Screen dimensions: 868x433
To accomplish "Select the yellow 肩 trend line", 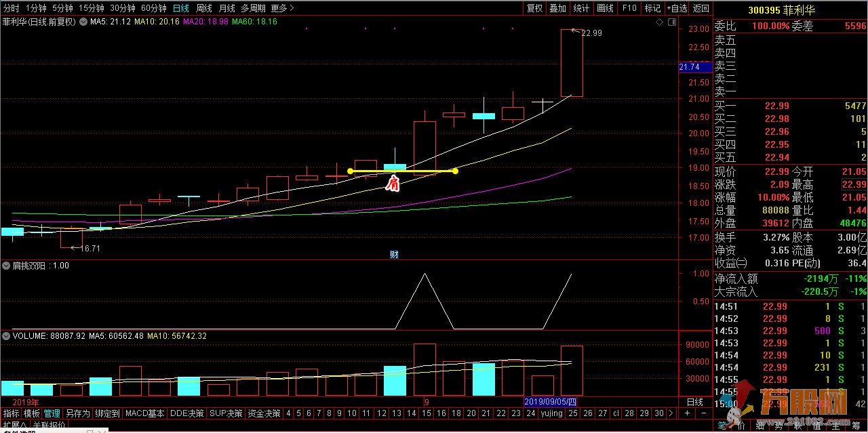I will [x=402, y=171].
